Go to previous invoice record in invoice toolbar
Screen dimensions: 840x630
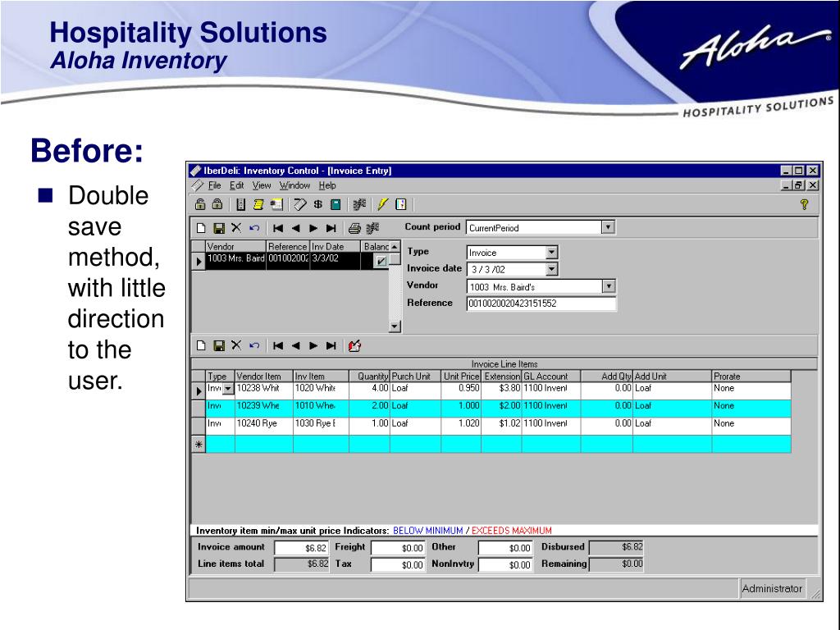[295, 228]
